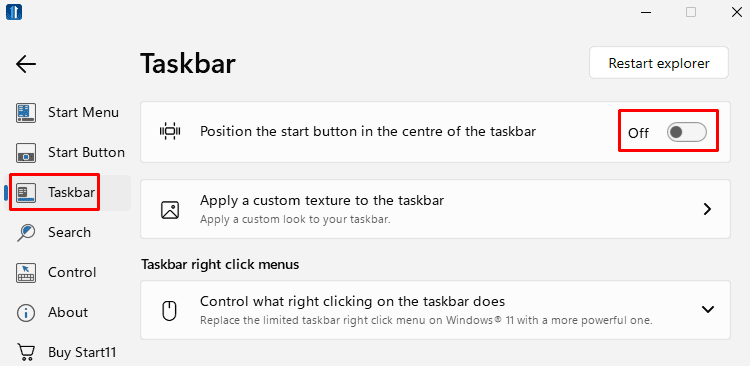Click the Search magnifier icon
This screenshot has width=750, height=366.
[26, 233]
